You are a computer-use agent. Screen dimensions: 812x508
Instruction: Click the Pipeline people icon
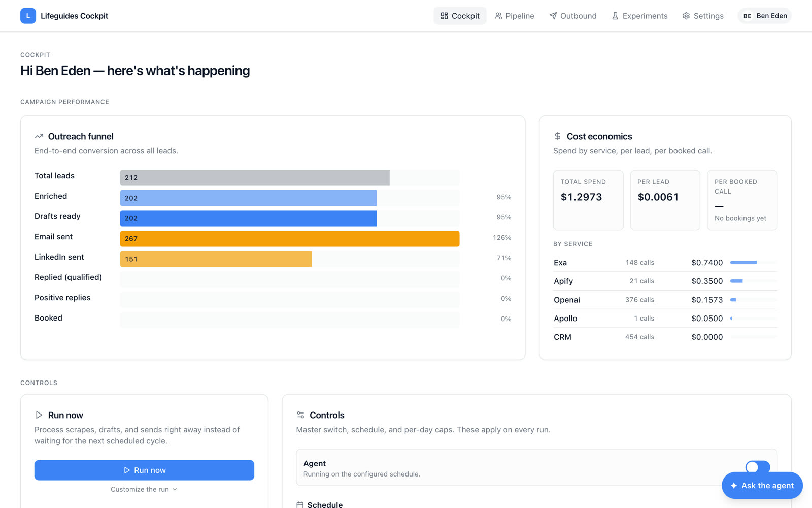pyautogui.click(x=498, y=16)
